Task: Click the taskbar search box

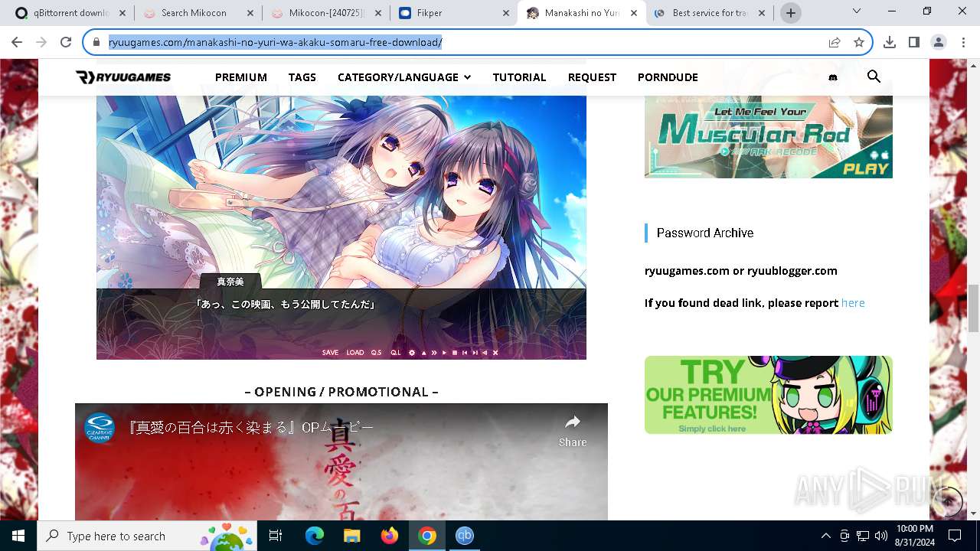Action: coord(147,536)
